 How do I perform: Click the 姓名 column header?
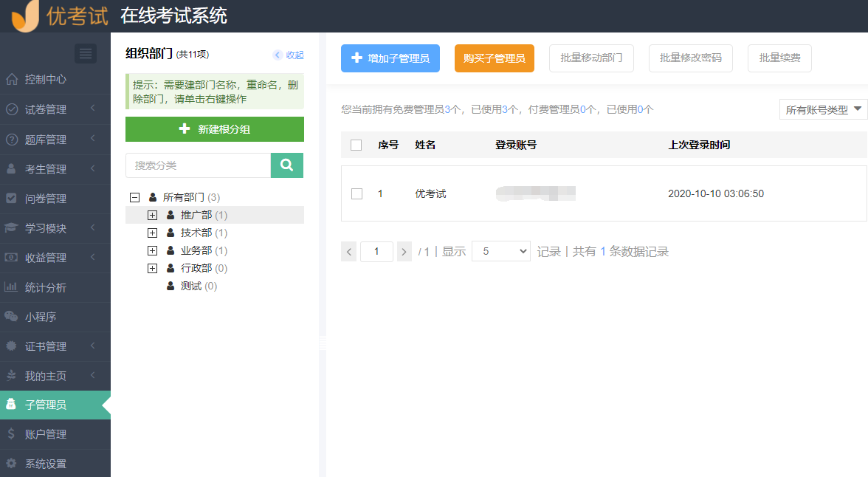click(x=425, y=145)
